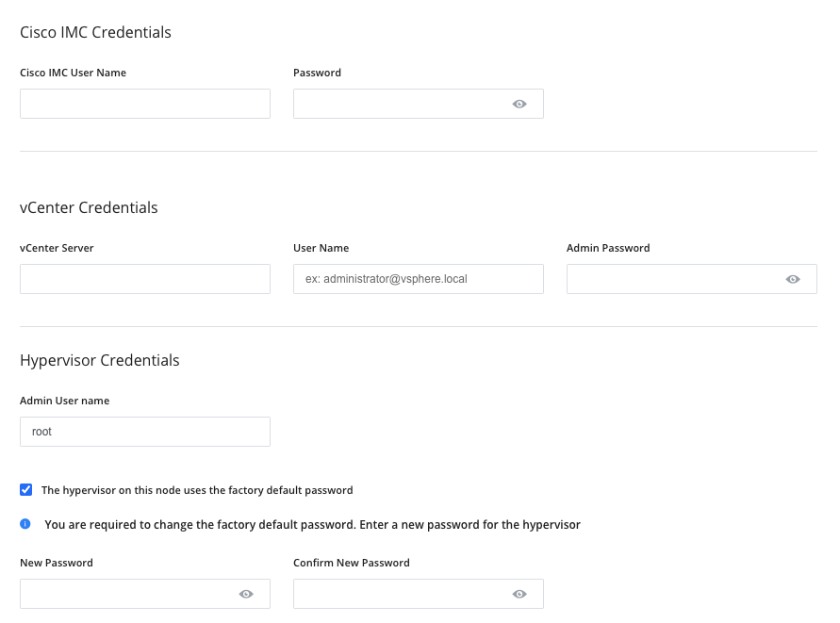The image size is (840, 623).
Task: Focus the Cisco IMC User Name field
Action: coord(145,104)
